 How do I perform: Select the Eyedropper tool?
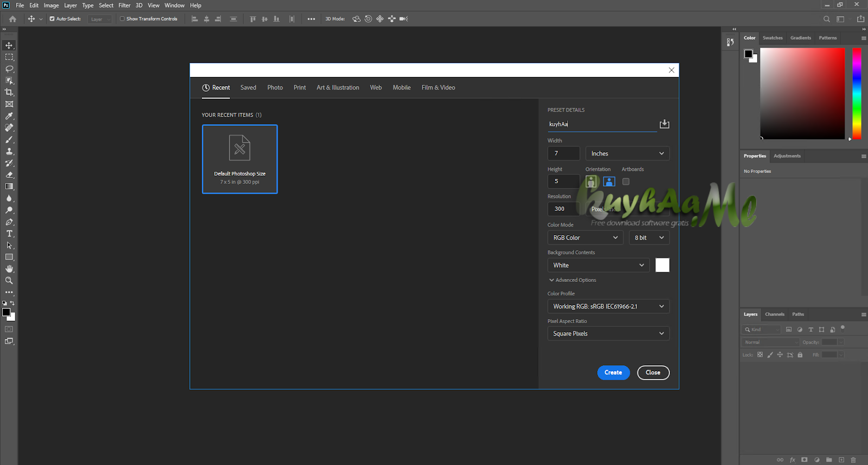tap(9, 116)
